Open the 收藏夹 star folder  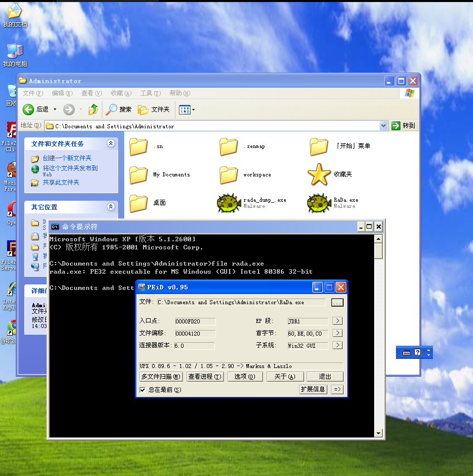click(x=330, y=174)
